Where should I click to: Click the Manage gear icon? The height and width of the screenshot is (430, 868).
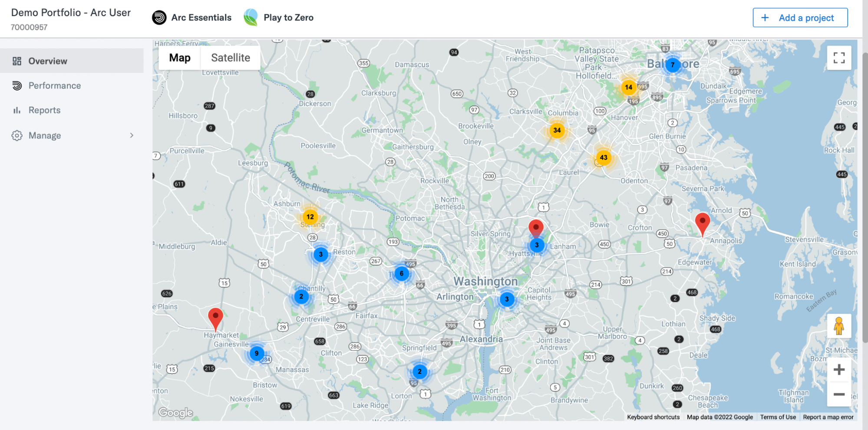17,135
